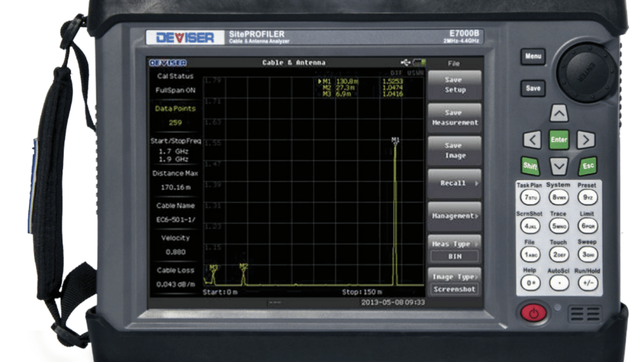This screenshot has width=644, height=362.
Task: Tap the 5 MNO Trace key
Action: coord(559,226)
